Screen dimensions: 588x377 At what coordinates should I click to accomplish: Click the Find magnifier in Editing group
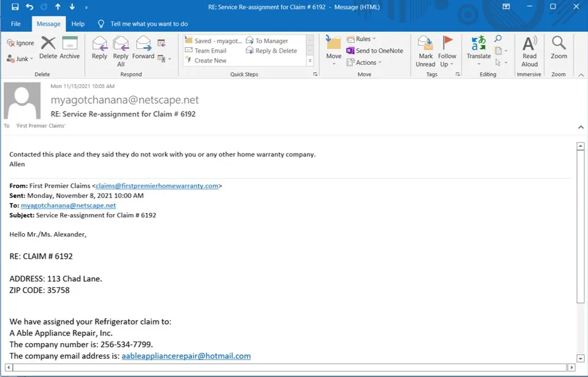(497, 39)
